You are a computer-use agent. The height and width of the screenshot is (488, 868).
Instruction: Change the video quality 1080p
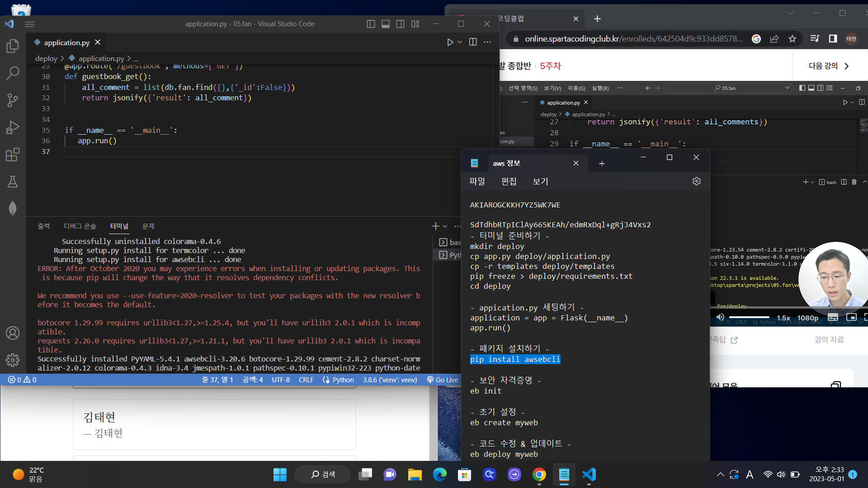pyautogui.click(x=808, y=318)
